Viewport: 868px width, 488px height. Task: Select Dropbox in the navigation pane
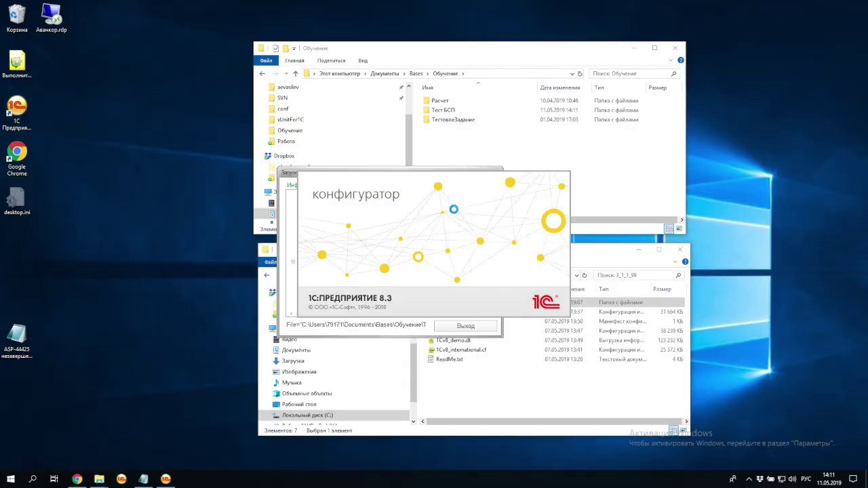(283, 156)
